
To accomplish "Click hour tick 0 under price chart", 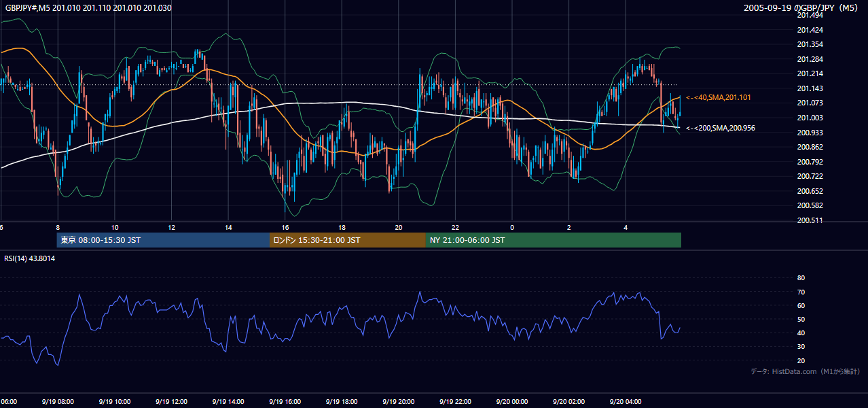I will (512, 227).
